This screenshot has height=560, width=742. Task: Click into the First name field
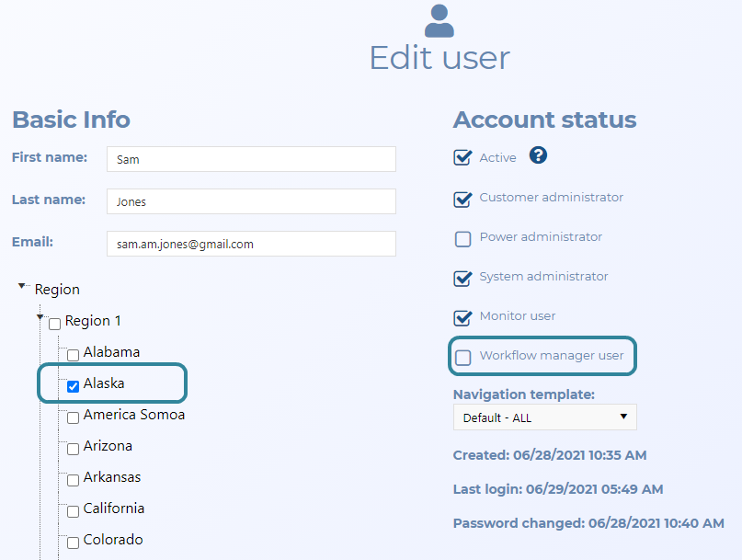pos(251,159)
